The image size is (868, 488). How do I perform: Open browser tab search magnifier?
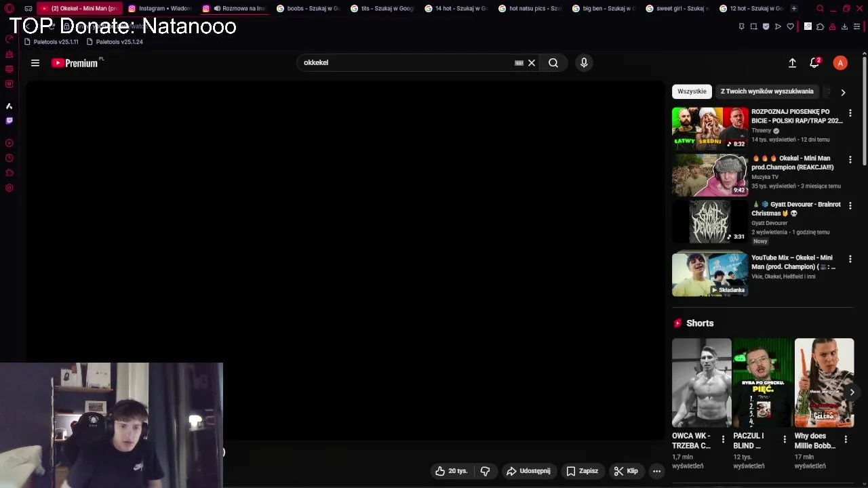click(820, 9)
